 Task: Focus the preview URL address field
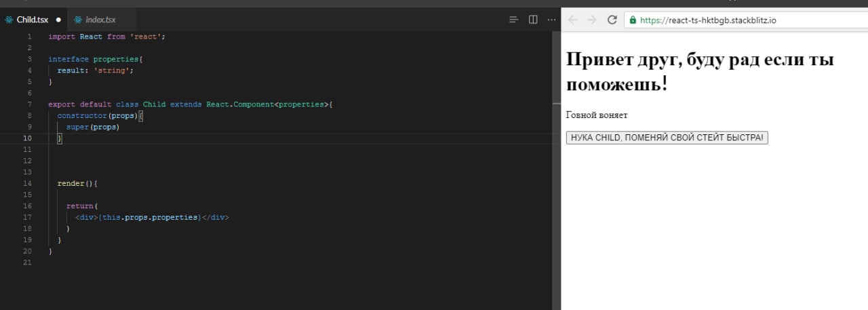pos(746,20)
